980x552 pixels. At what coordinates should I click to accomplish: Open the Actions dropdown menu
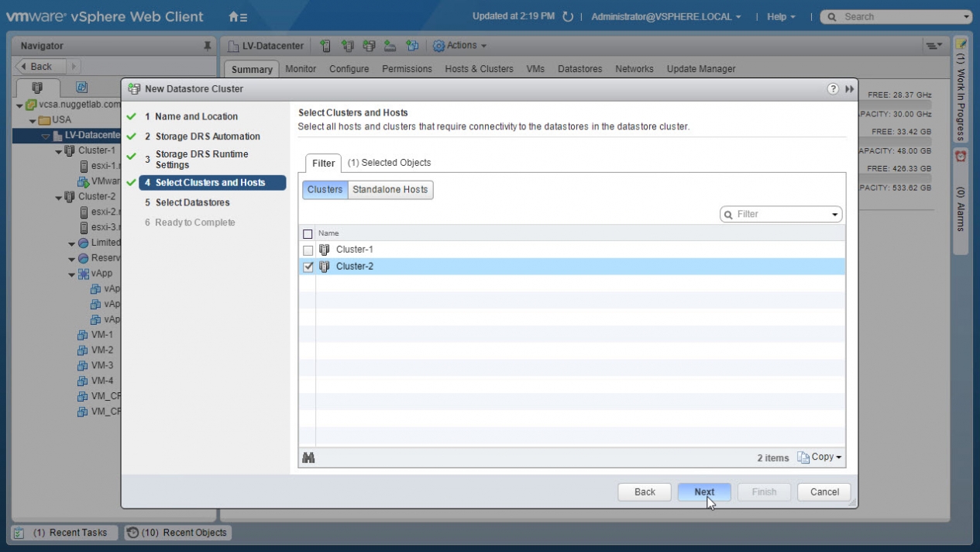(460, 46)
